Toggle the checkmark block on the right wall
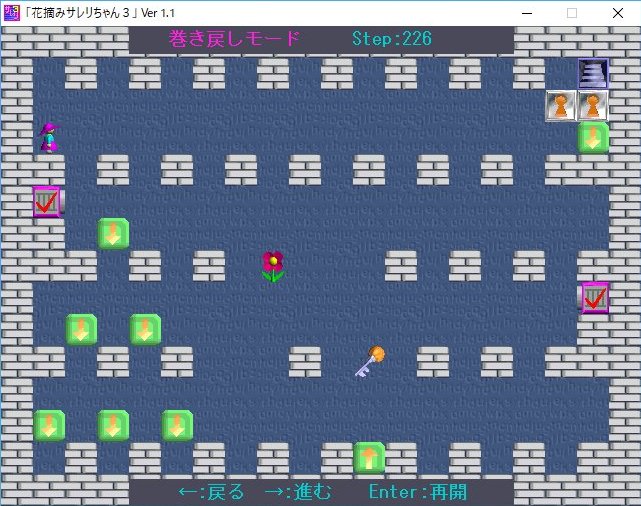641x506 pixels. tap(595, 298)
